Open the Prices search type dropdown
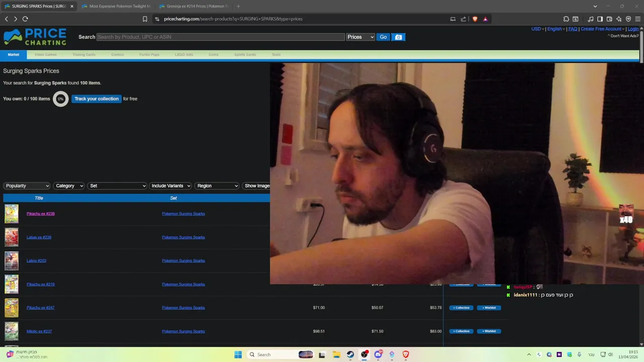 coord(361,37)
